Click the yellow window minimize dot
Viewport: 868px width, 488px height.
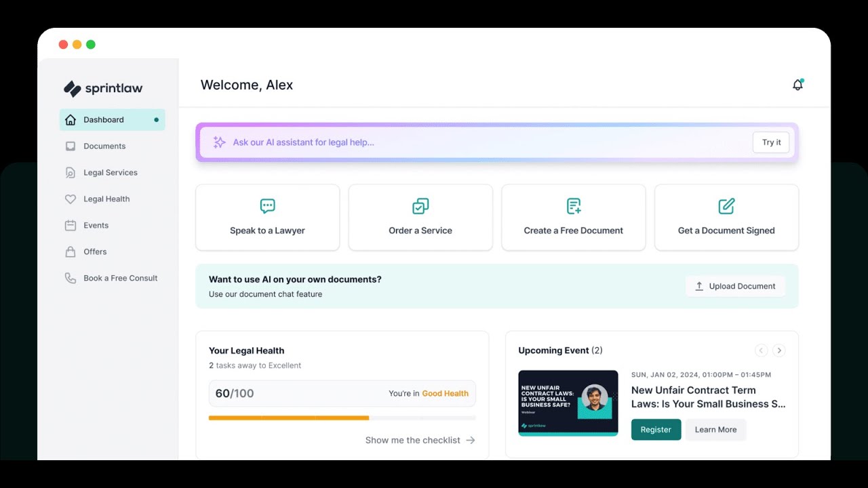click(77, 45)
